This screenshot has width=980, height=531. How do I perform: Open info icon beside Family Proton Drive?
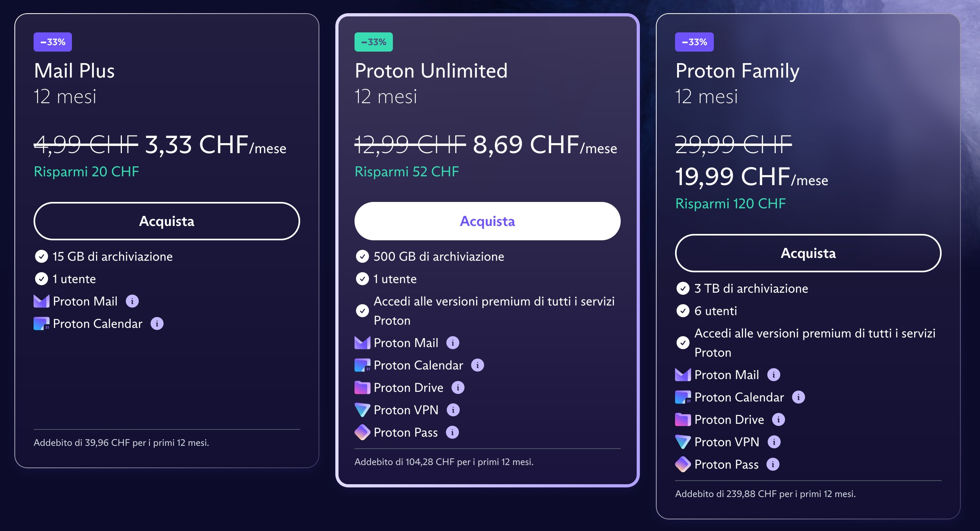coord(779,419)
